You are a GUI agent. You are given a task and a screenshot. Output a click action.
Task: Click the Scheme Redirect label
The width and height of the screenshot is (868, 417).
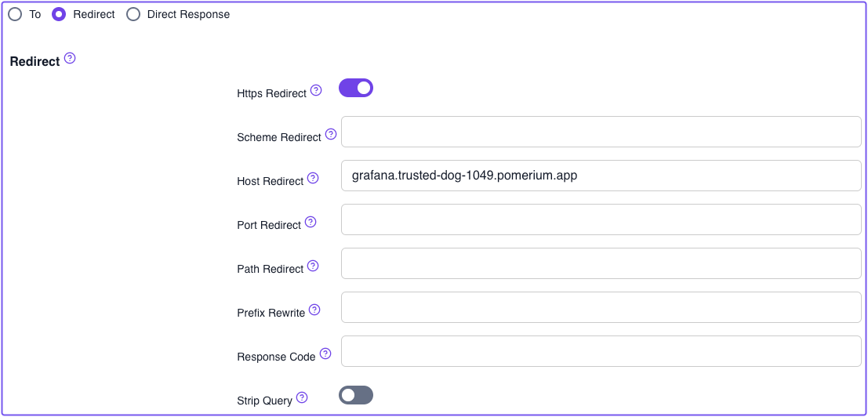[x=279, y=137]
